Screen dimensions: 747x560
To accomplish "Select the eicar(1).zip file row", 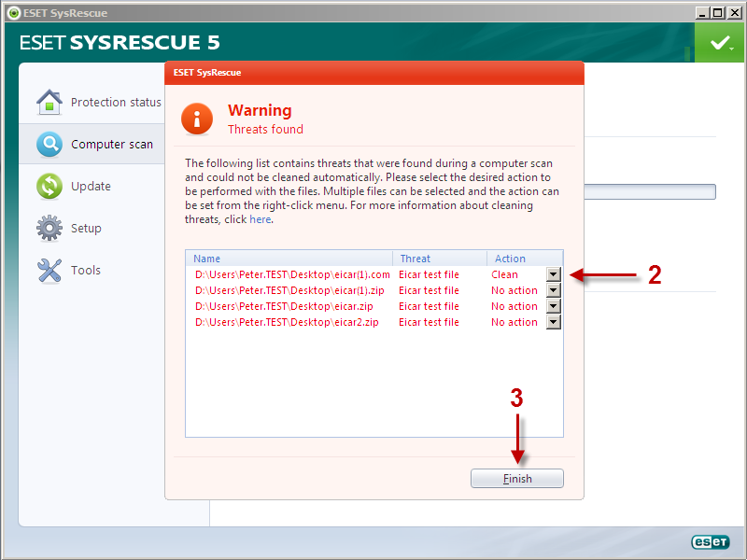I will pos(374,290).
